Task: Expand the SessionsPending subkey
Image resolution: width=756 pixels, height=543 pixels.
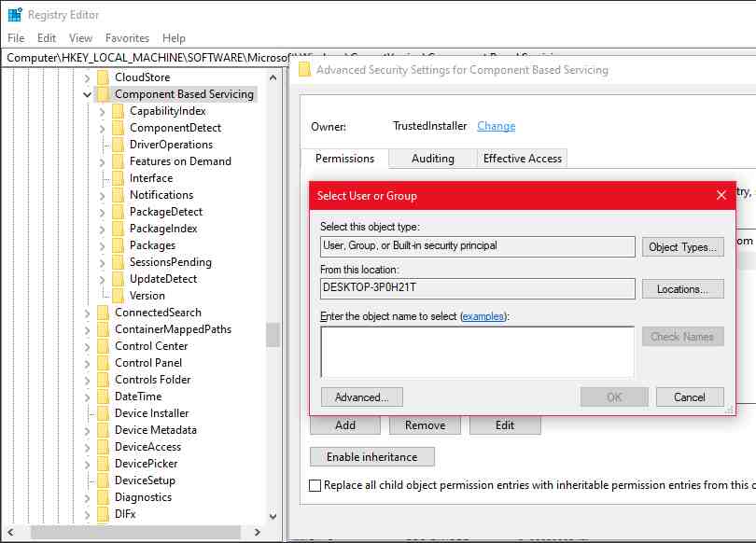Action: coord(103,262)
